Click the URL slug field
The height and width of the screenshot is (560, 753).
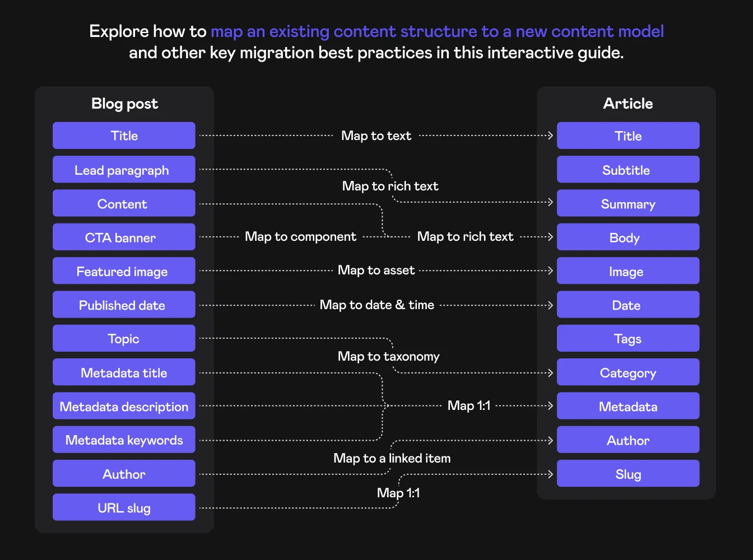tap(124, 508)
